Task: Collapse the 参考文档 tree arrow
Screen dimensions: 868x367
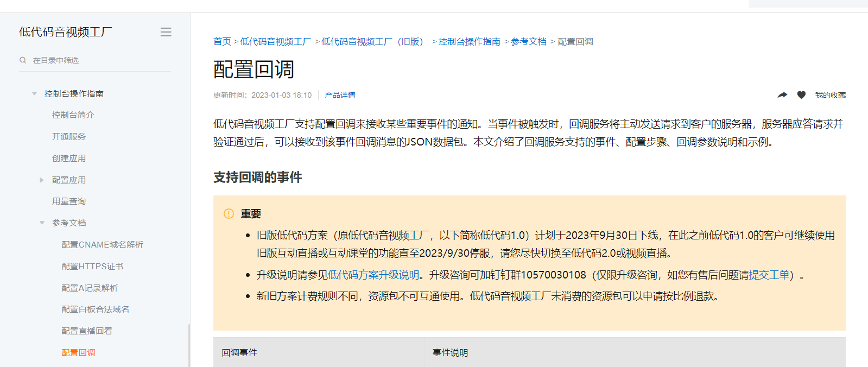Action: pyautogui.click(x=42, y=223)
